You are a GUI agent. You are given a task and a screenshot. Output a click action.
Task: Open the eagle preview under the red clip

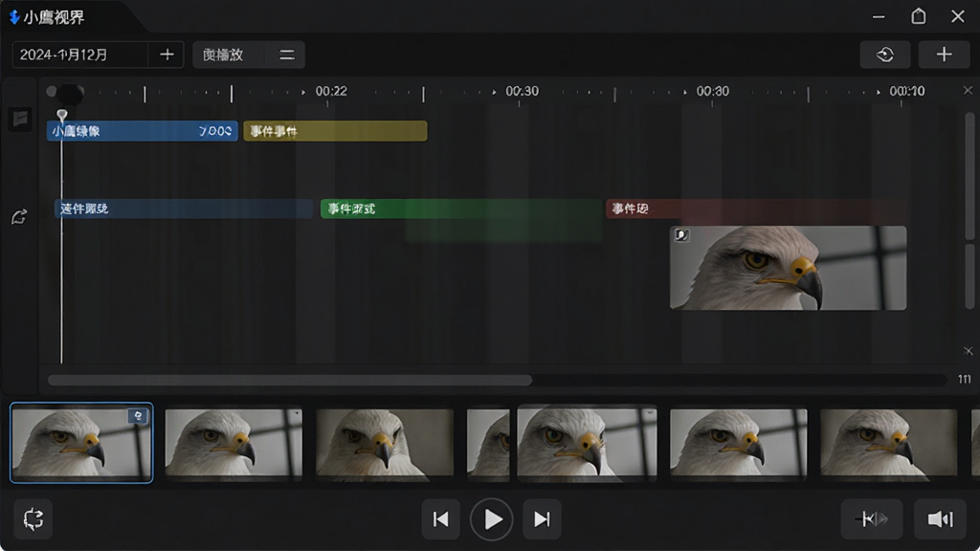pyautogui.click(x=789, y=268)
